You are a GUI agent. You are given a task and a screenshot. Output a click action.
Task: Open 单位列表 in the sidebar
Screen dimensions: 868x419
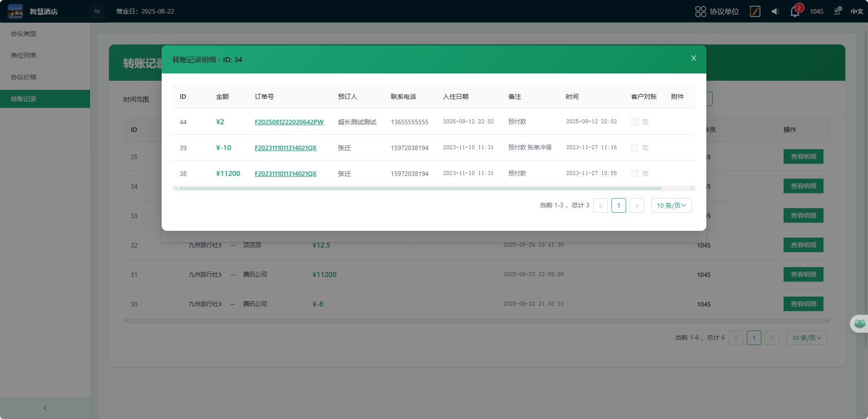[24, 55]
